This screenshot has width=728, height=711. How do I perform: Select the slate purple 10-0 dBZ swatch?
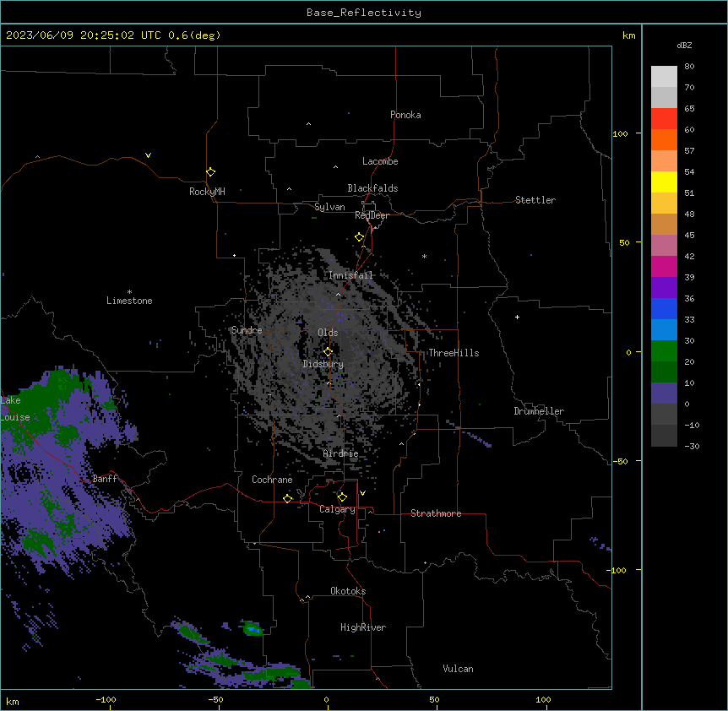[x=664, y=393]
